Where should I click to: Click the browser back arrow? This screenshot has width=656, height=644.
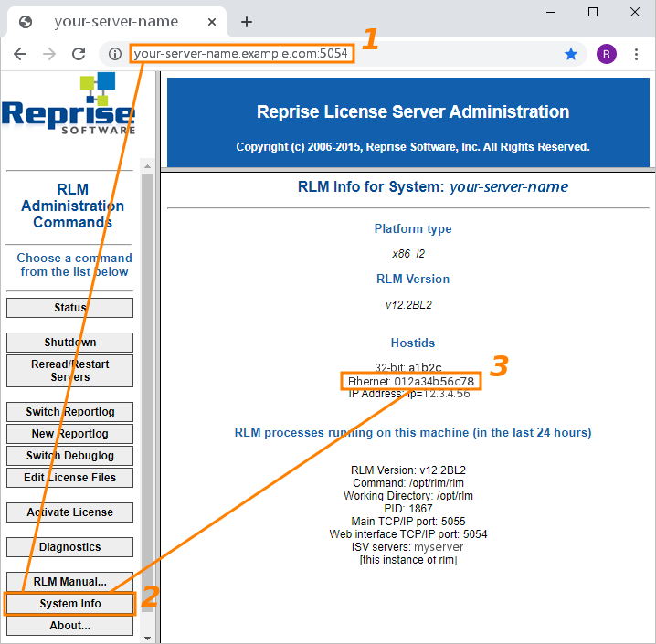pyautogui.click(x=20, y=54)
